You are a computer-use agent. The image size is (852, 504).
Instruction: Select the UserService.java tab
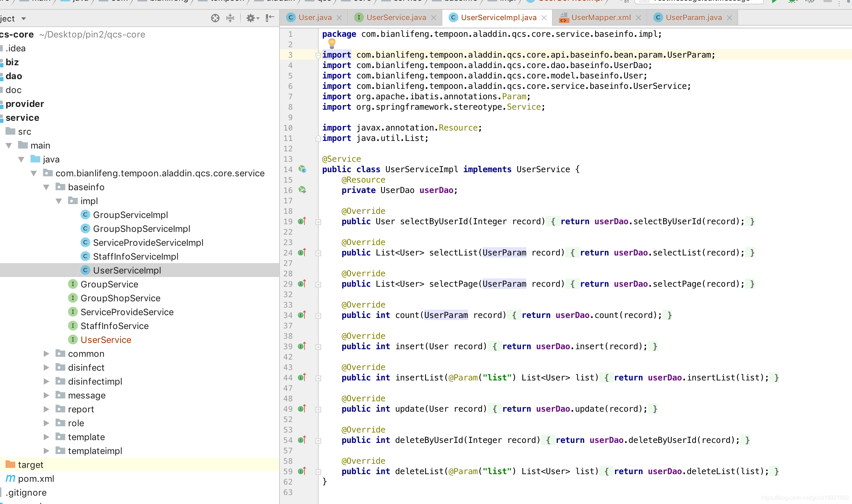click(x=395, y=17)
